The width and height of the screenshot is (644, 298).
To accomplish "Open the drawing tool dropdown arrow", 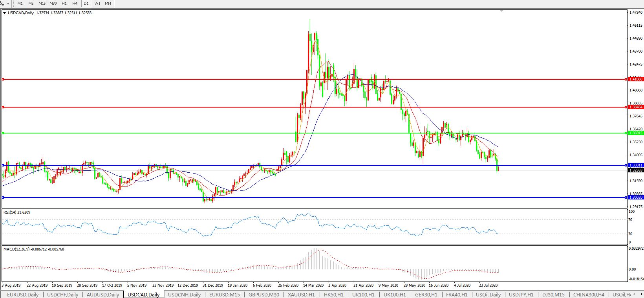I will point(8,3).
